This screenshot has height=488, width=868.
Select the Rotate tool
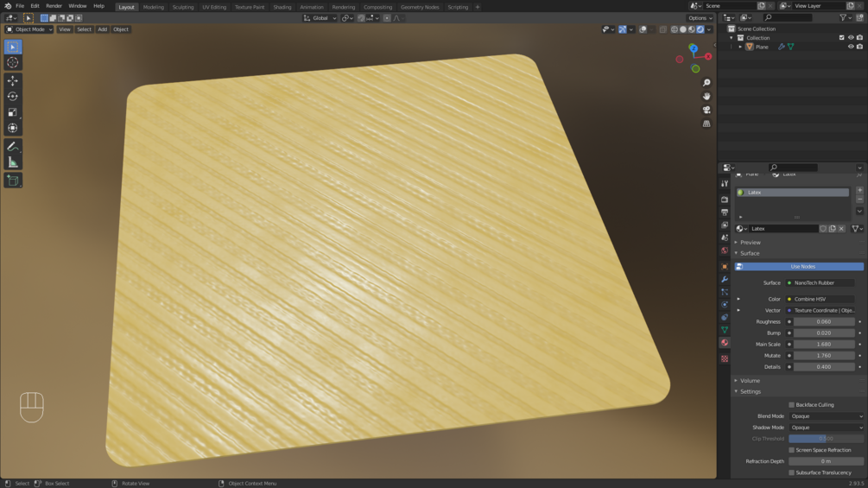[x=13, y=96]
